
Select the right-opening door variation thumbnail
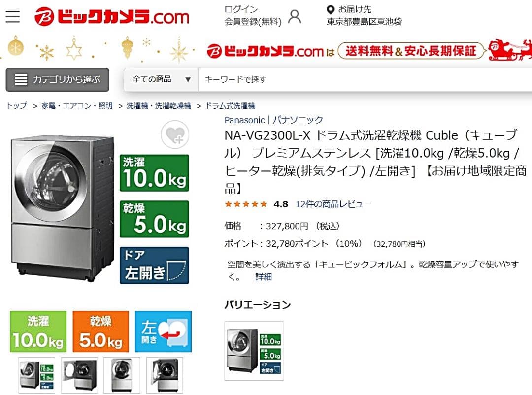tap(254, 351)
